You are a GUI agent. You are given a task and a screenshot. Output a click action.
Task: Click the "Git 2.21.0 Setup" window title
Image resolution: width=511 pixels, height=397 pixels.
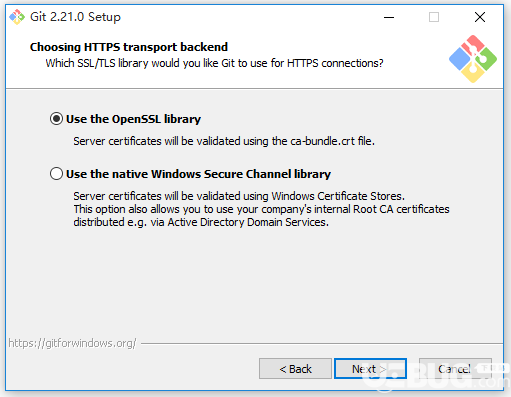75,17
